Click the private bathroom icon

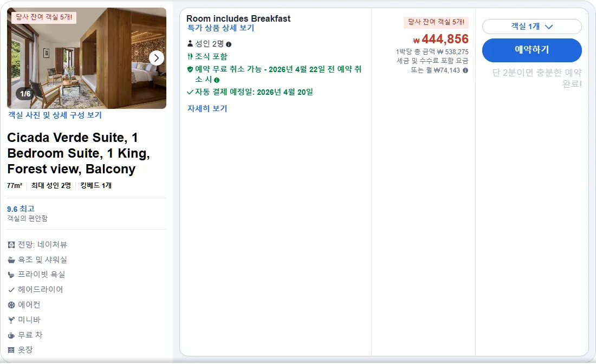tap(11, 275)
